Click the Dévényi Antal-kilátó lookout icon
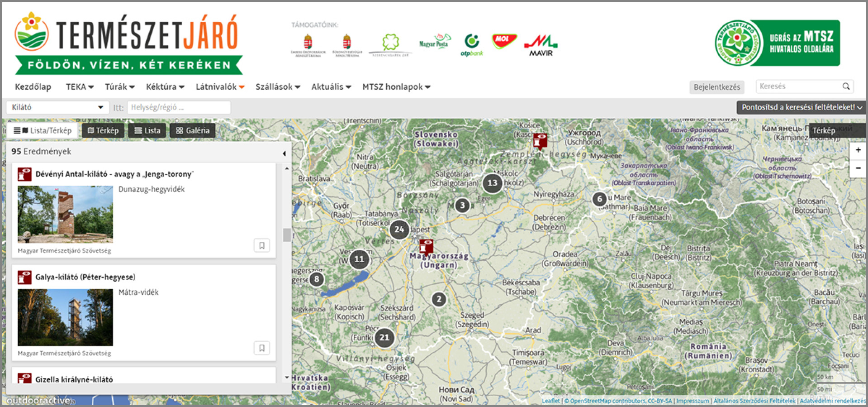Viewport: 868px width, 407px height. (x=24, y=174)
